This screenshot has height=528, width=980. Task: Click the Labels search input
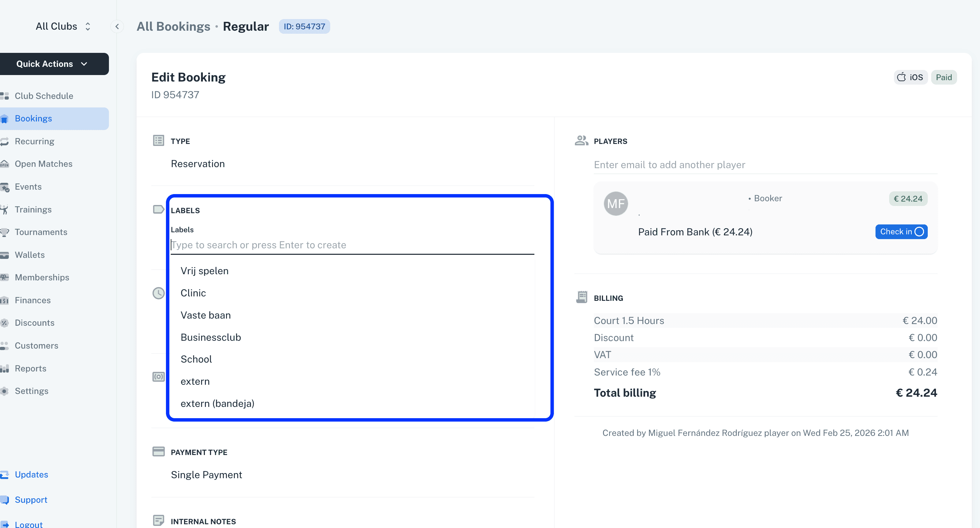[x=352, y=245]
